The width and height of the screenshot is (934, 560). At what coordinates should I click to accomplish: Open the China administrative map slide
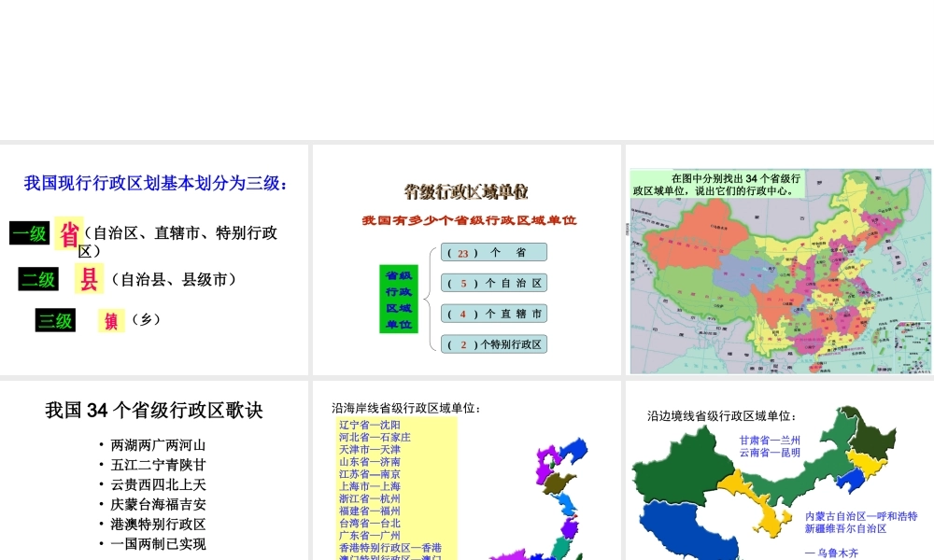(x=780, y=259)
